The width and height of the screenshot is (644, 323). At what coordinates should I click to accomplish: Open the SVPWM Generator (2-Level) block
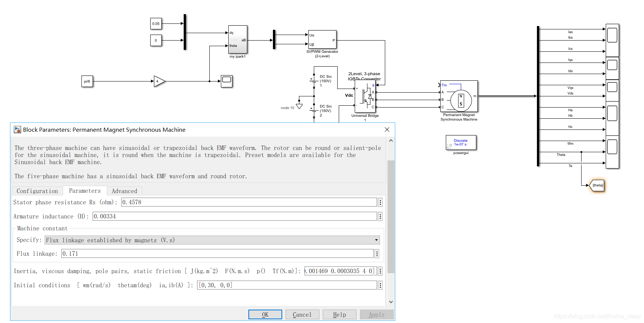click(322, 39)
